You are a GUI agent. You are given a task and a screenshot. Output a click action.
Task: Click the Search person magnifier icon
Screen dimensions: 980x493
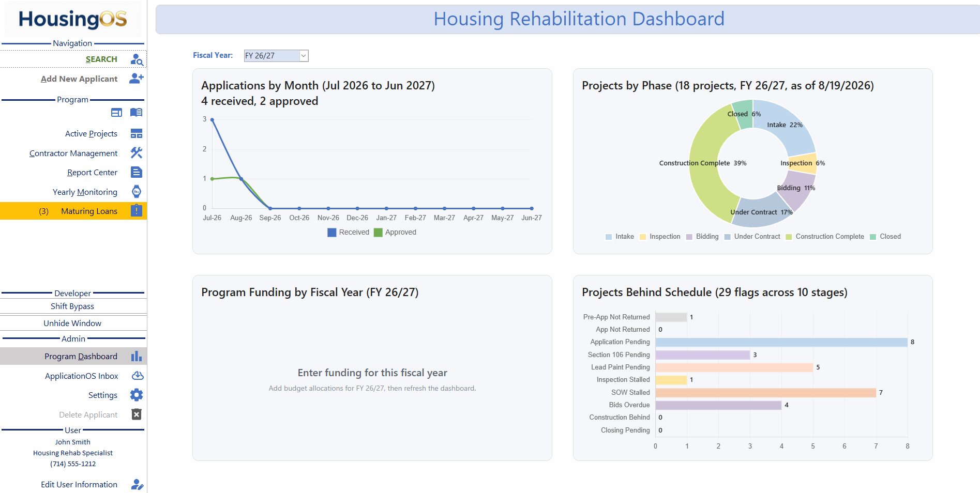(x=137, y=59)
